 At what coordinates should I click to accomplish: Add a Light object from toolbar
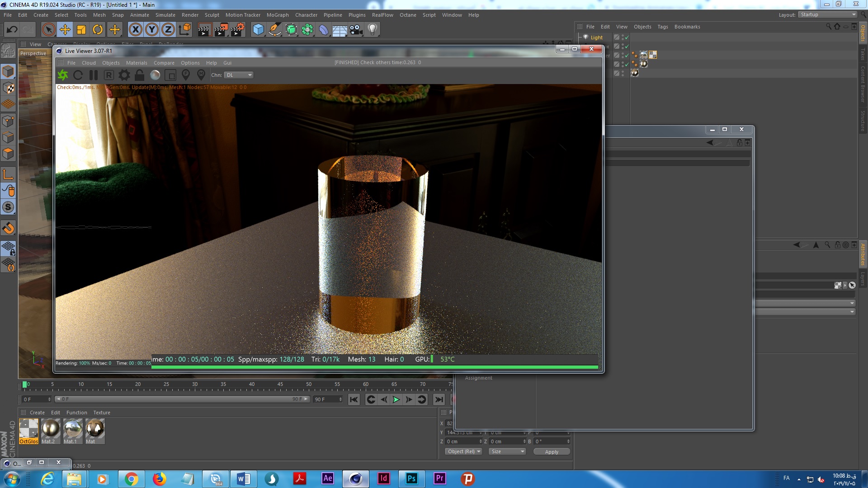coord(373,30)
